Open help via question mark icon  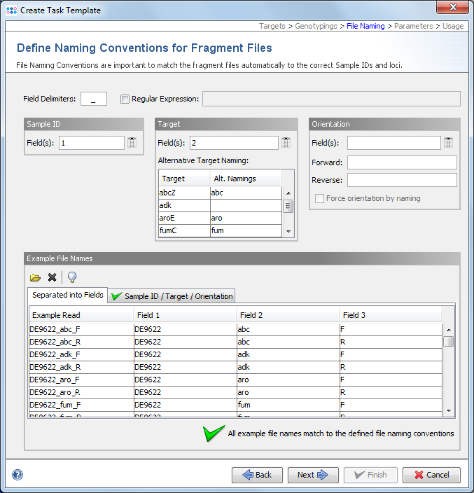17,475
